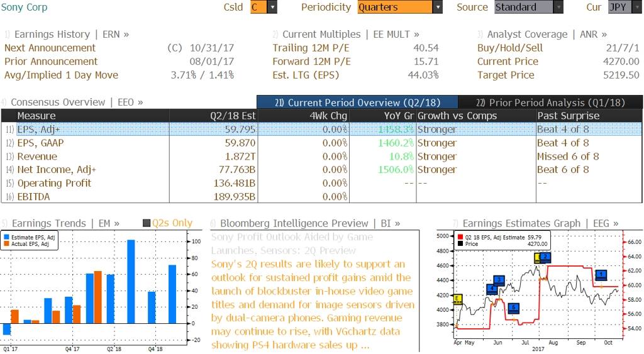Click Current Price value 4270.00

point(621,62)
